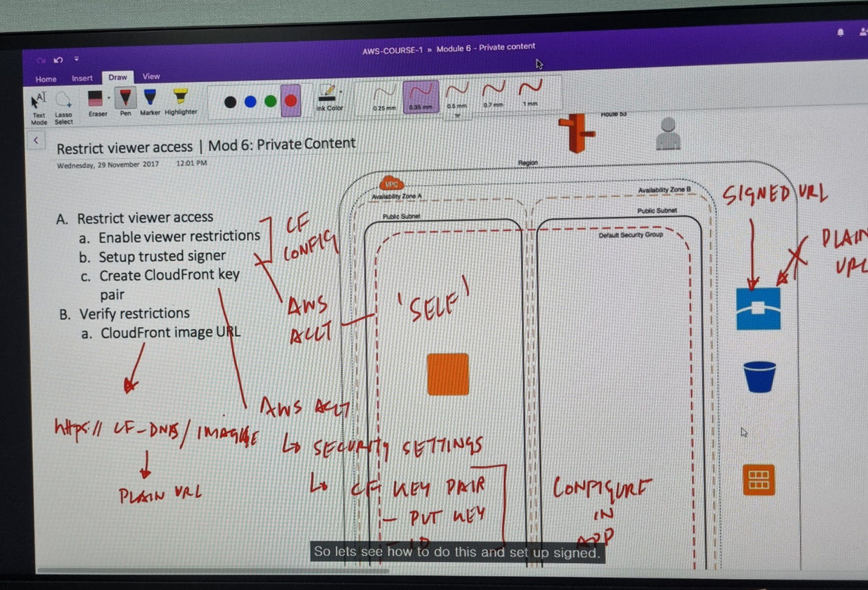Image resolution: width=868 pixels, height=590 pixels.
Task: Click 'B. Verify restrictions' line
Action: click(125, 314)
